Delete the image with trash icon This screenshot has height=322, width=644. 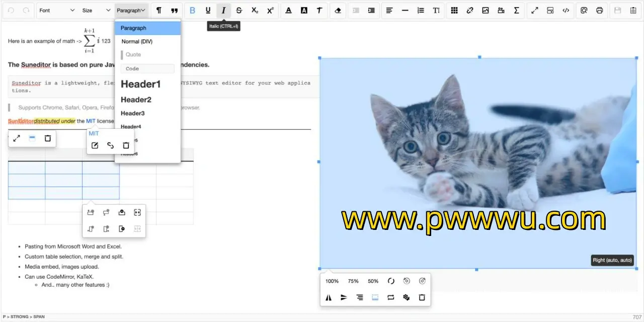coord(422,297)
